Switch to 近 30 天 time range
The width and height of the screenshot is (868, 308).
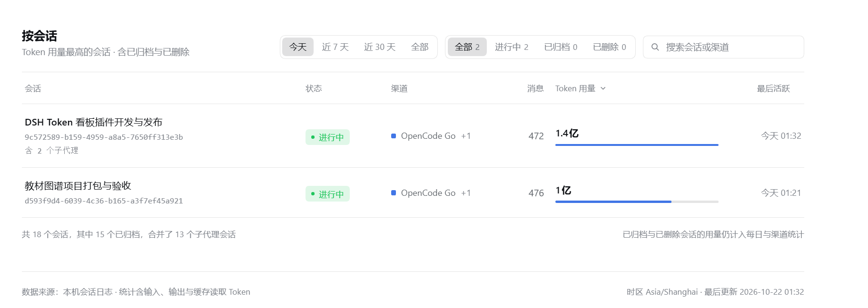(x=380, y=47)
